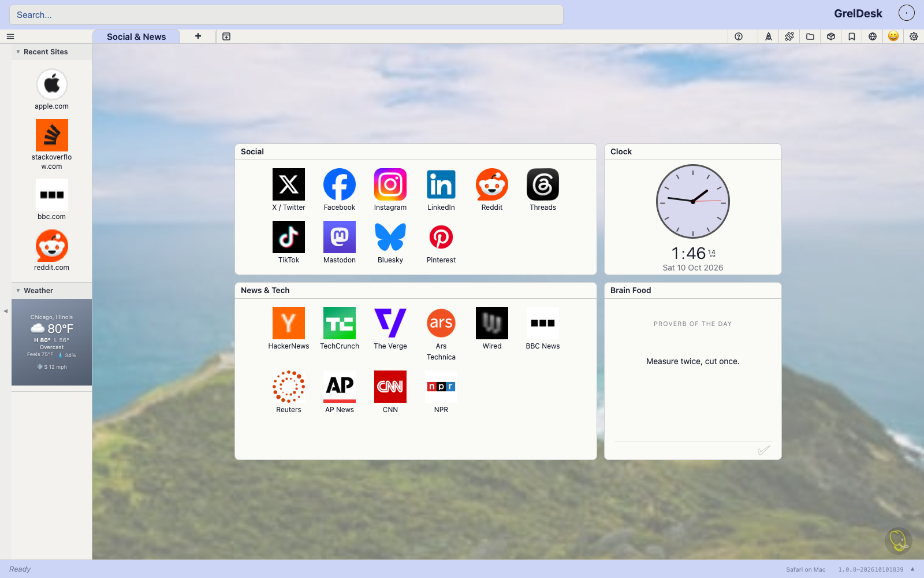Add a new tab with plus button
Viewport: 924px width, 578px height.
pyautogui.click(x=198, y=36)
